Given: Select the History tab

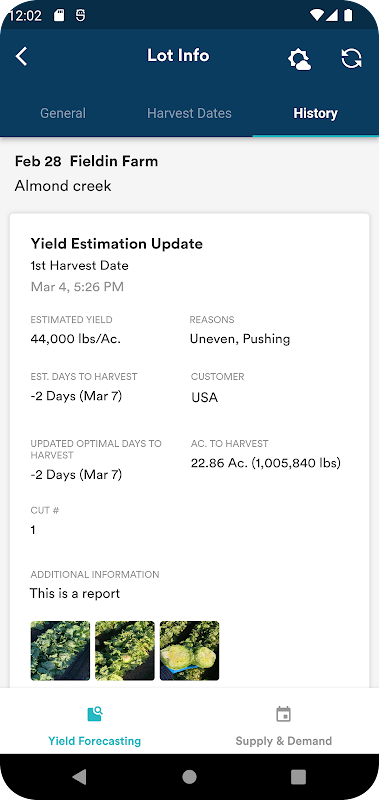Looking at the screenshot, I should click(315, 113).
